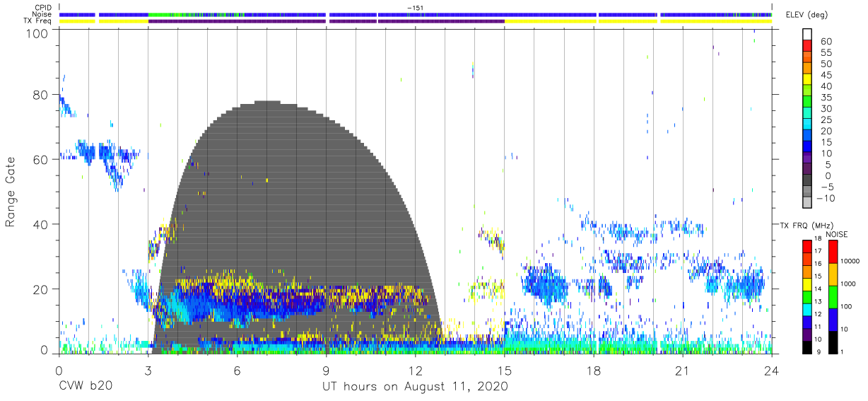
Task: Select yellow-orange NOISE colorbar segment above 1000
Action: (833, 274)
